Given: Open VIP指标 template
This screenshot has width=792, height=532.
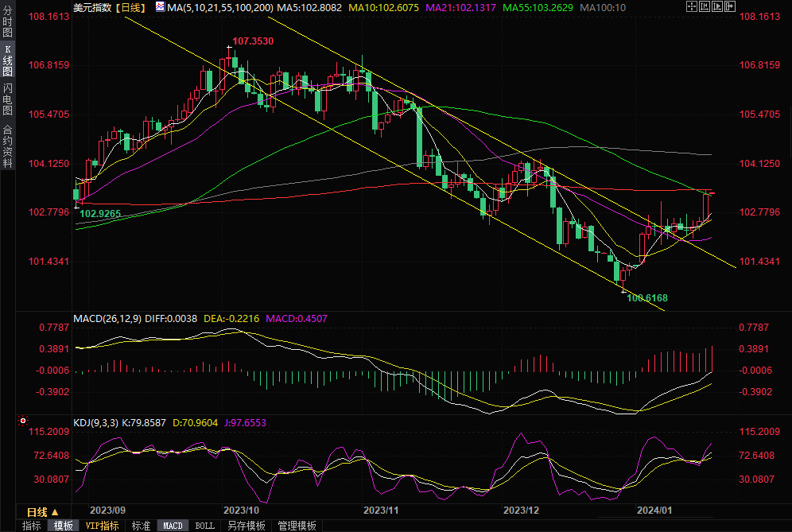Looking at the screenshot, I should 102,526.
